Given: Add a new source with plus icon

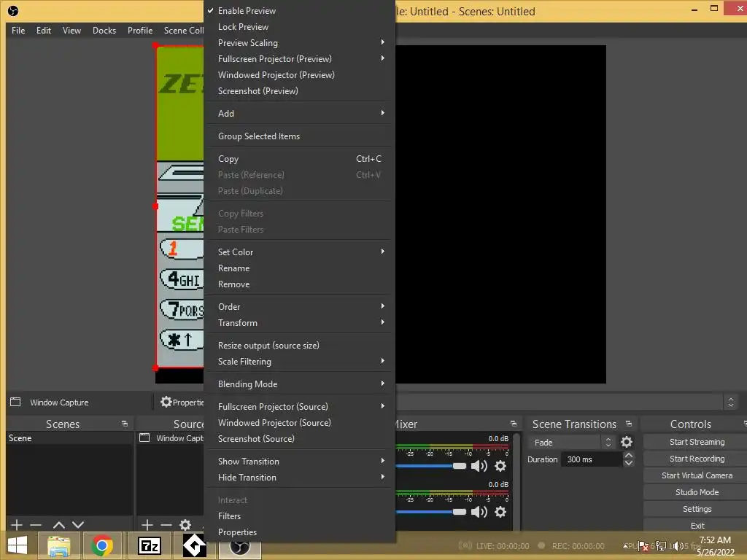Looking at the screenshot, I should (x=147, y=525).
